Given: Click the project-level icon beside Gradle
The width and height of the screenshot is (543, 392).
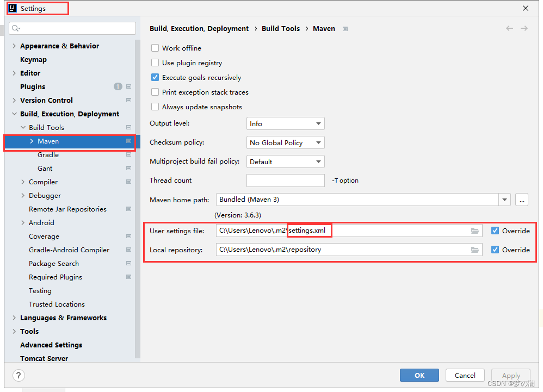Looking at the screenshot, I should pos(128,154).
